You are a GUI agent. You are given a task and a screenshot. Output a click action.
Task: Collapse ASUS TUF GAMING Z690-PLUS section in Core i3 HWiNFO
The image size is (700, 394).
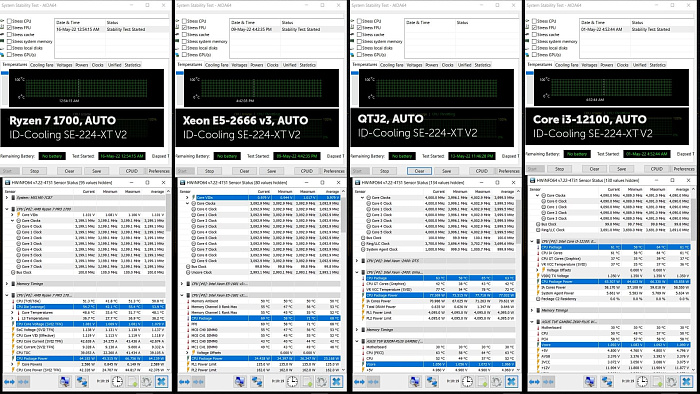coord(532,321)
